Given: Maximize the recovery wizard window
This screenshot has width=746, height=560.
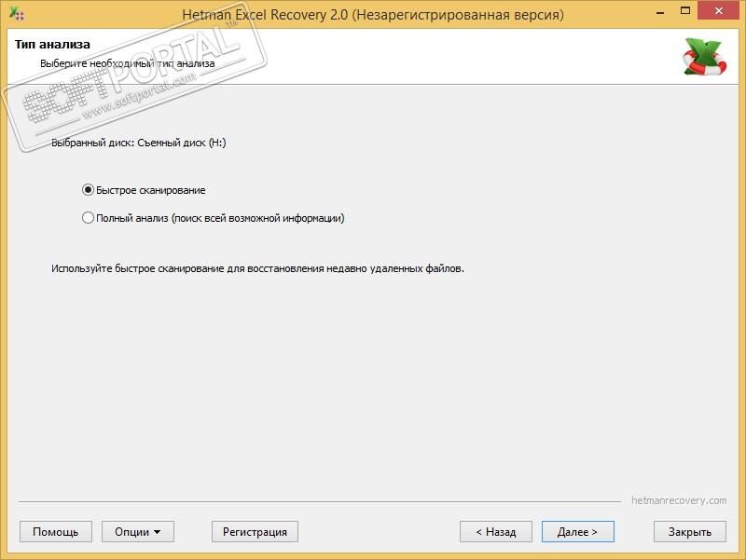Looking at the screenshot, I should point(685,10).
